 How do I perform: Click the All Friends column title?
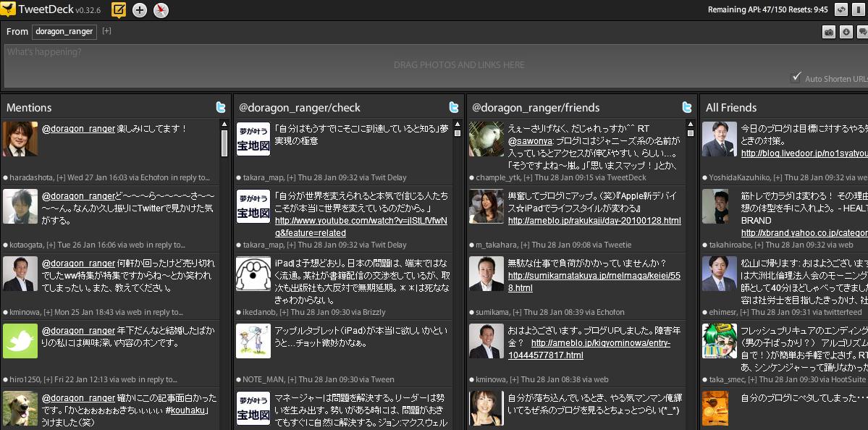(731, 107)
